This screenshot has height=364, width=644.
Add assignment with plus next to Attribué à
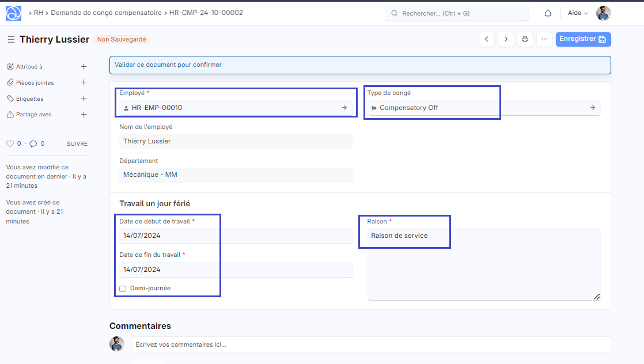[84, 67]
